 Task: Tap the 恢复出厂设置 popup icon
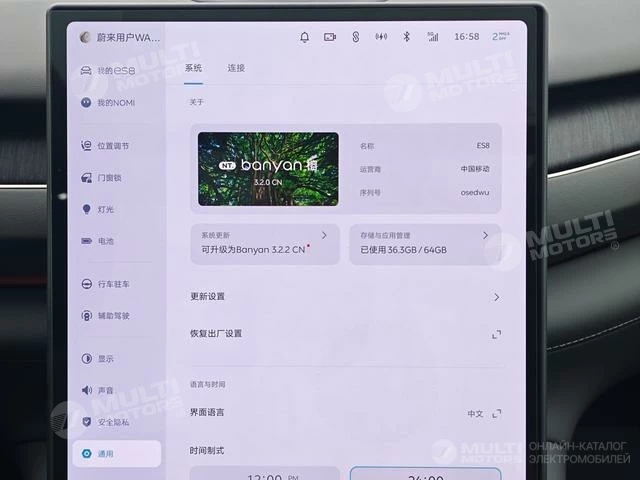496,335
